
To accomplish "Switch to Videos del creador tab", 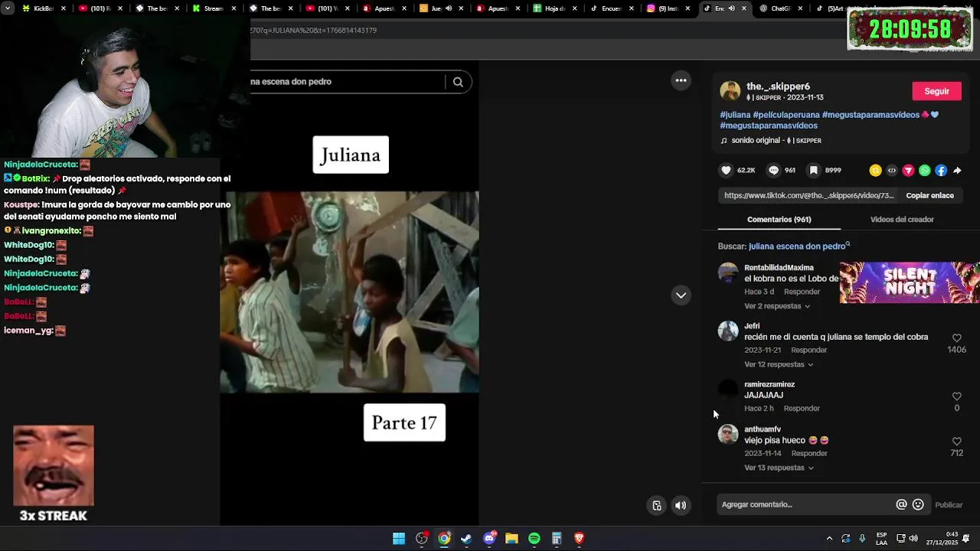I will tap(902, 220).
